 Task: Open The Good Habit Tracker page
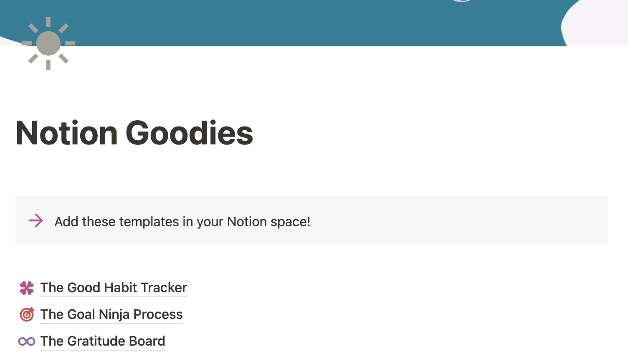114,288
